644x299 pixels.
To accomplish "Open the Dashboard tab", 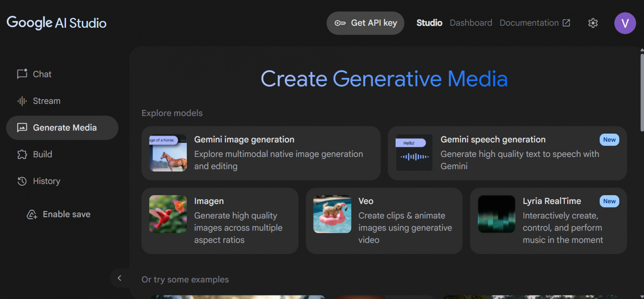I will (x=471, y=23).
